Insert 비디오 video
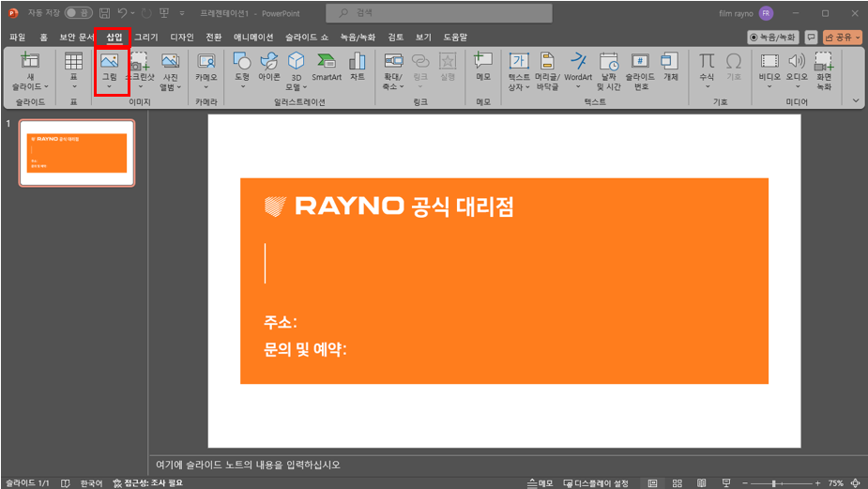868x489 pixels. (x=769, y=71)
